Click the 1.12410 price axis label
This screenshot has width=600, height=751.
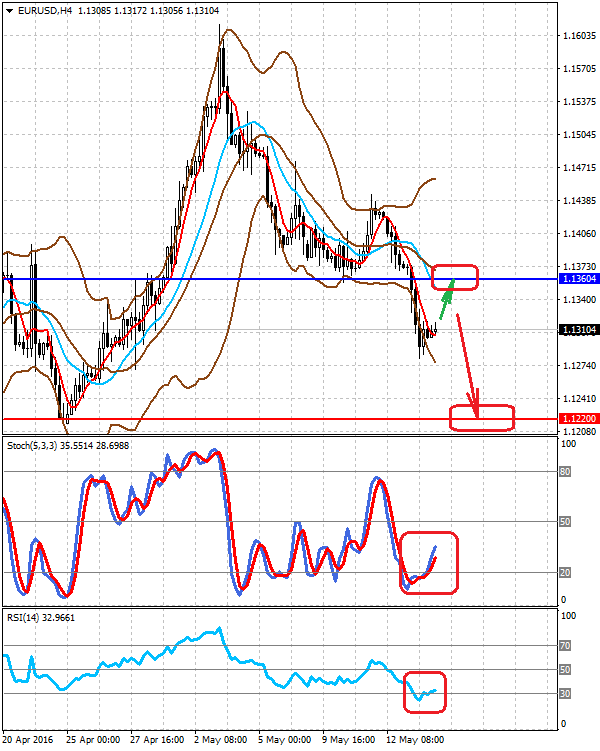pos(579,398)
